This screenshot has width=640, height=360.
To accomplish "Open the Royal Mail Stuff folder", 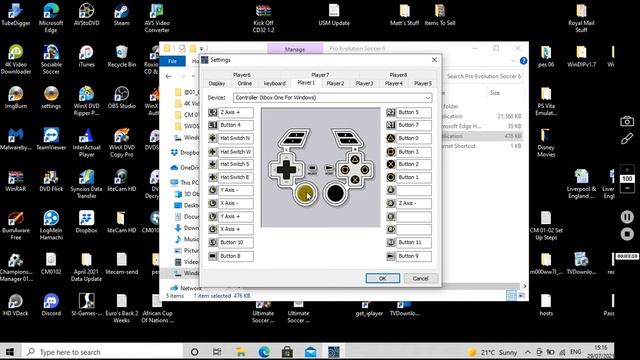I will point(581,18).
